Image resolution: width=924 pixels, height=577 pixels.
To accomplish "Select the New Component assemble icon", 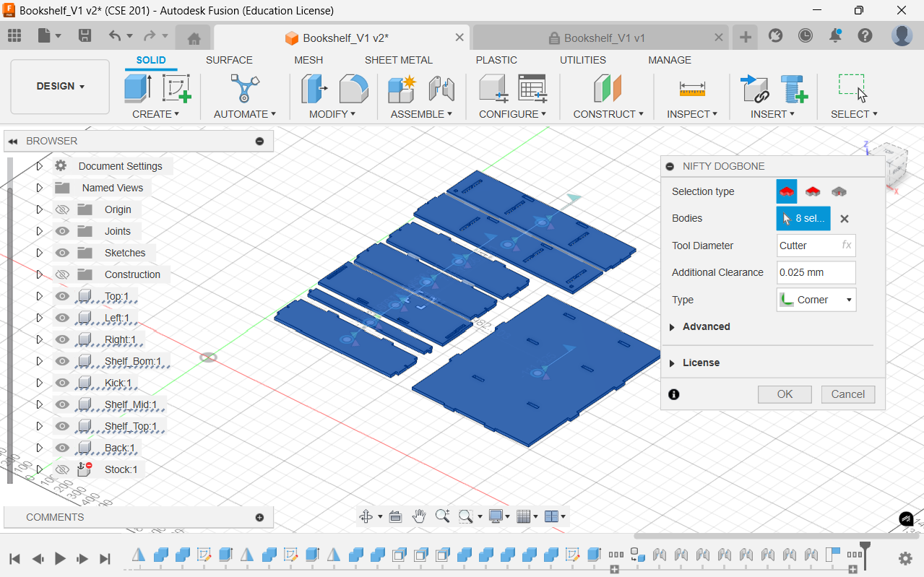I will click(x=402, y=88).
